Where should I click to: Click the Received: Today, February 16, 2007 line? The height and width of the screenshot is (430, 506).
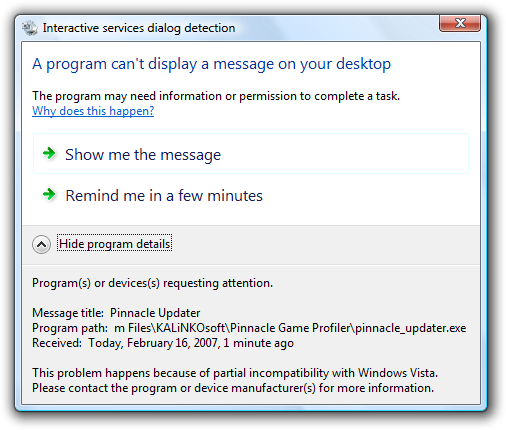(163, 343)
